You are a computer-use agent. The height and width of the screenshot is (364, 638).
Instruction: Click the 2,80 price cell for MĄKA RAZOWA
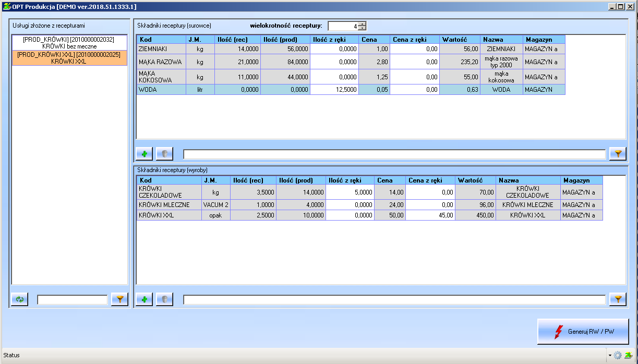pyautogui.click(x=375, y=62)
